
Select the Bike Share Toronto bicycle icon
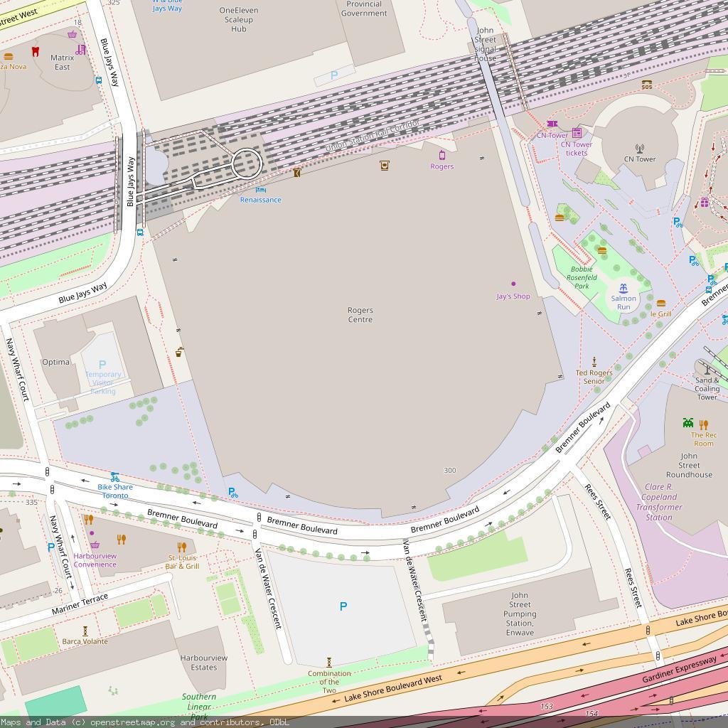pos(115,477)
